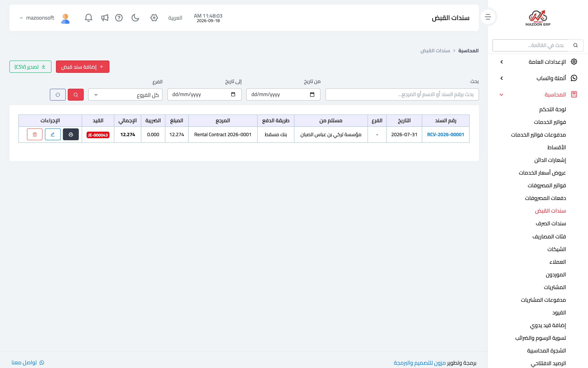Click the red search filter button

(76, 95)
